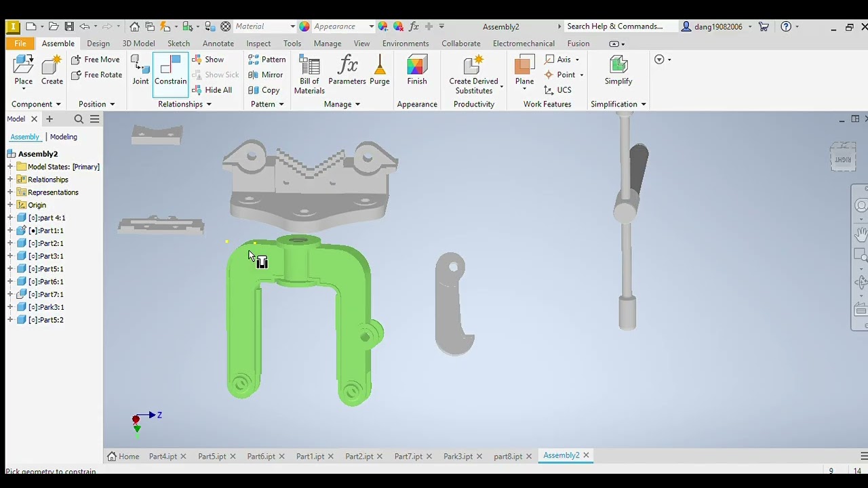Search the model browser
The height and width of the screenshot is (488, 868).
tap(79, 119)
